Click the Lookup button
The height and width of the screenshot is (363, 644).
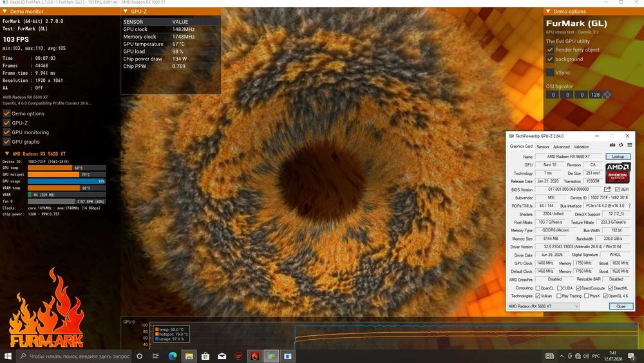(618, 157)
